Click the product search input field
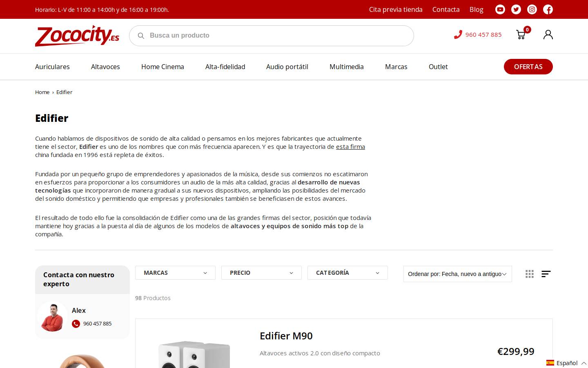588x368 pixels. click(272, 36)
